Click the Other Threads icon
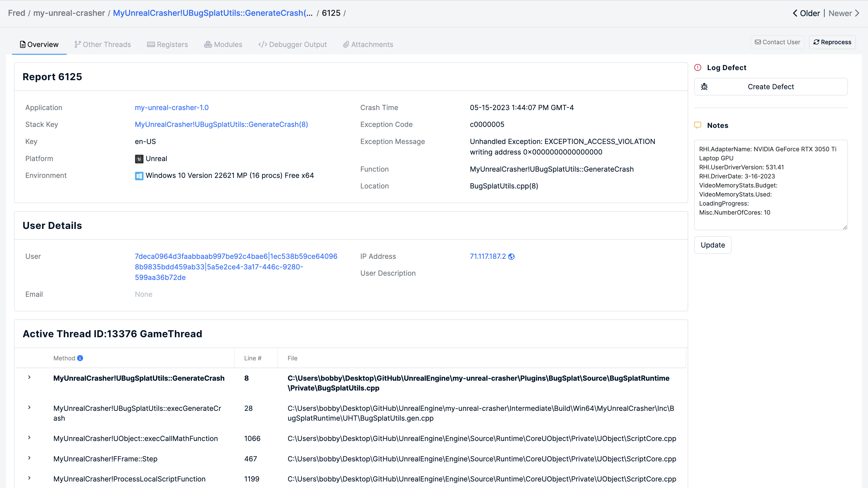Viewport: 868px width, 488px height. pyautogui.click(x=78, y=44)
